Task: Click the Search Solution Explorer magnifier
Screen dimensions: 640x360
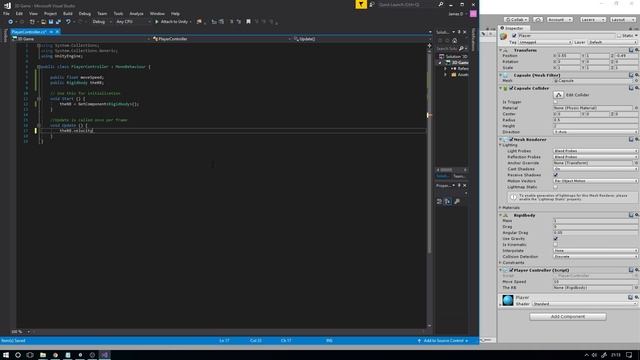Action: coord(461,49)
